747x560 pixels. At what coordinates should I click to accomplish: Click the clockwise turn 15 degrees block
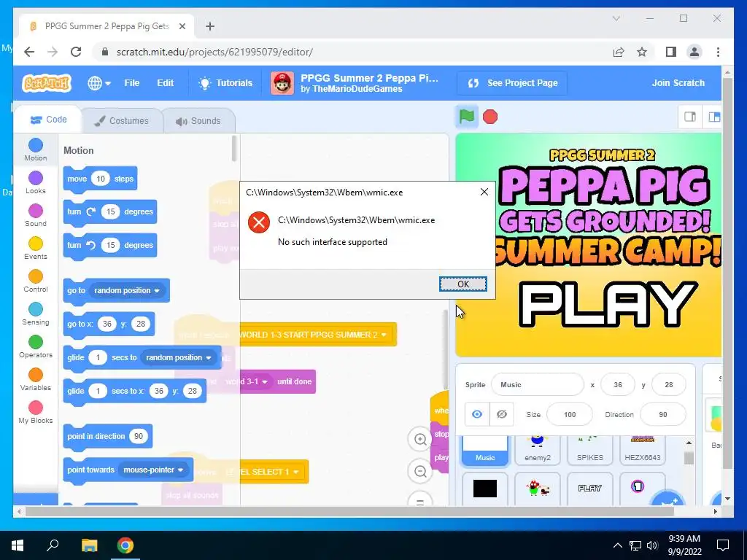[109, 212]
